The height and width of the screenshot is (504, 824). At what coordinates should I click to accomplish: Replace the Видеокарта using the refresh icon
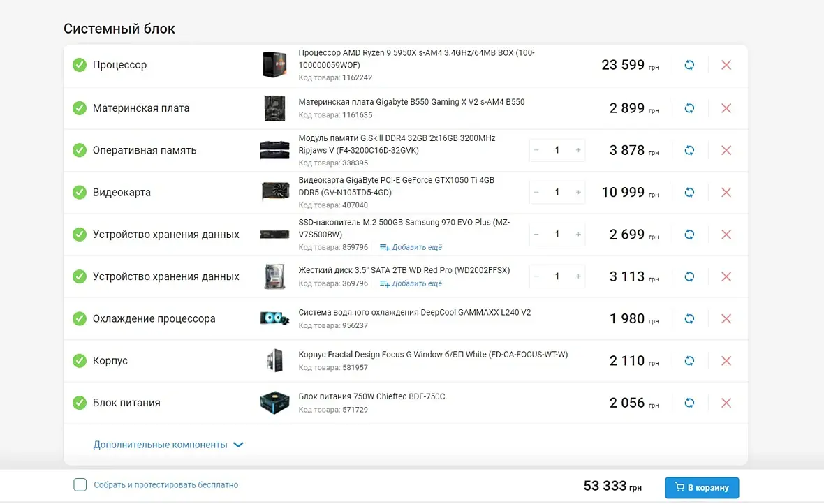689,193
